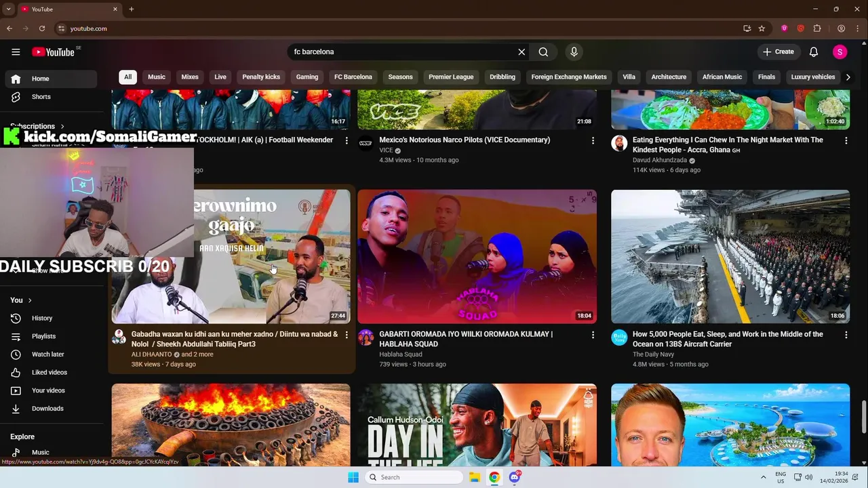Bookmark this page with the star

[762, 28]
